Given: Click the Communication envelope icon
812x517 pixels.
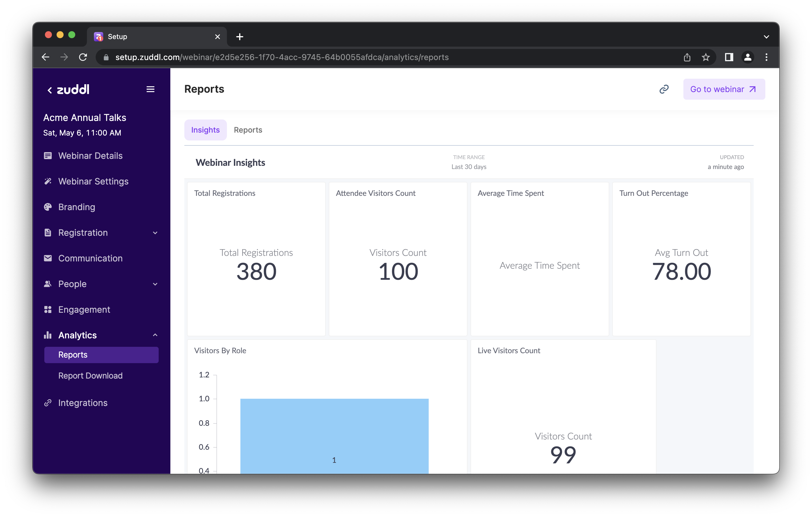Looking at the screenshot, I should coord(48,258).
